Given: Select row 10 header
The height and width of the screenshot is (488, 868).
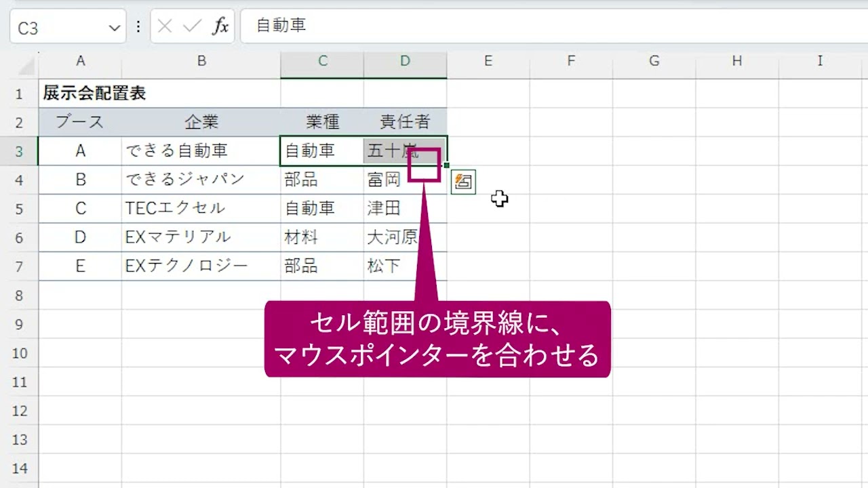Looking at the screenshot, I should (19, 352).
